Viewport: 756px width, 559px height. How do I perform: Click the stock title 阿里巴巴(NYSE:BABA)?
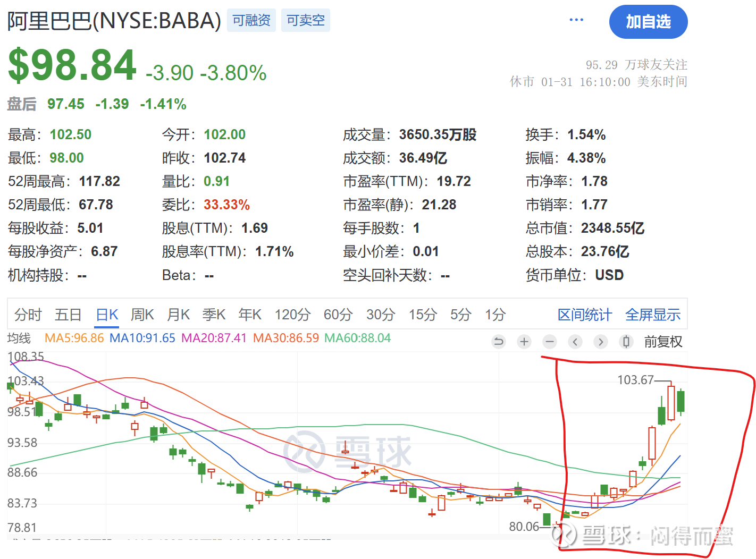pyautogui.click(x=114, y=21)
